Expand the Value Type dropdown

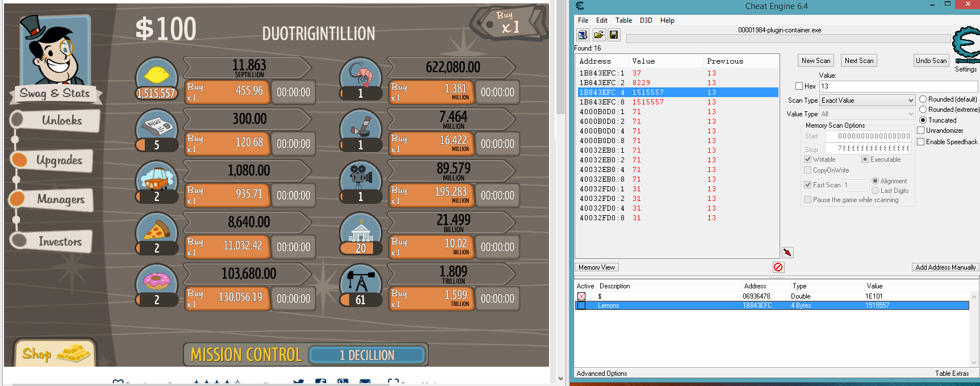867,114
